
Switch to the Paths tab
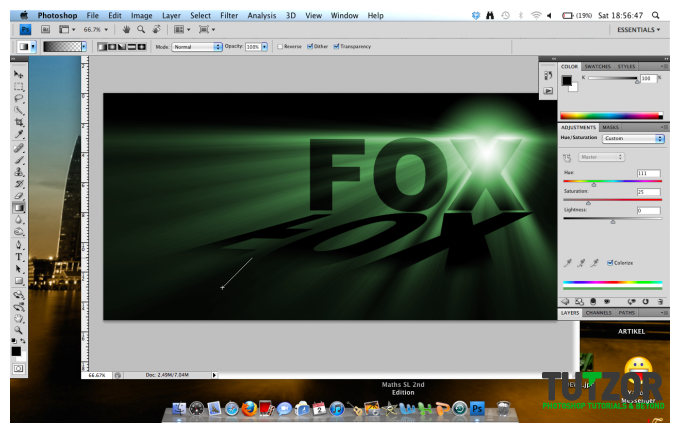point(627,313)
